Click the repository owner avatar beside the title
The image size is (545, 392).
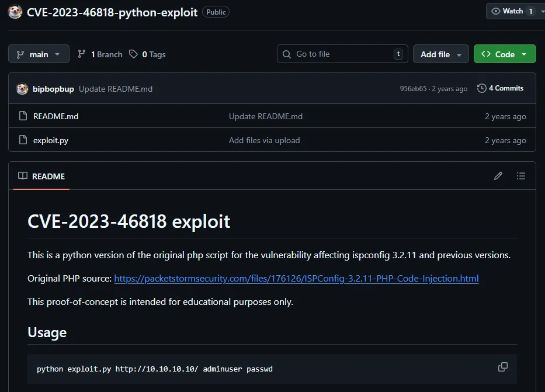pos(15,12)
